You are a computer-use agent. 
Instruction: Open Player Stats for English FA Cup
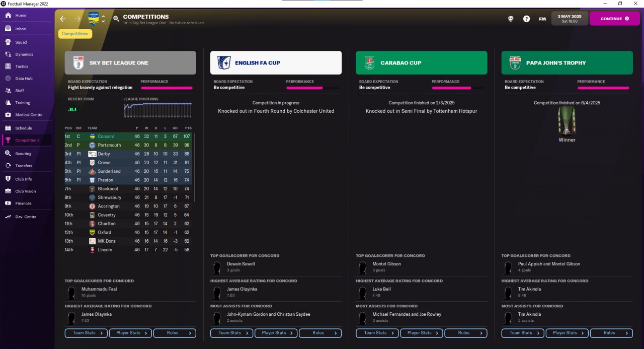coord(276,333)
